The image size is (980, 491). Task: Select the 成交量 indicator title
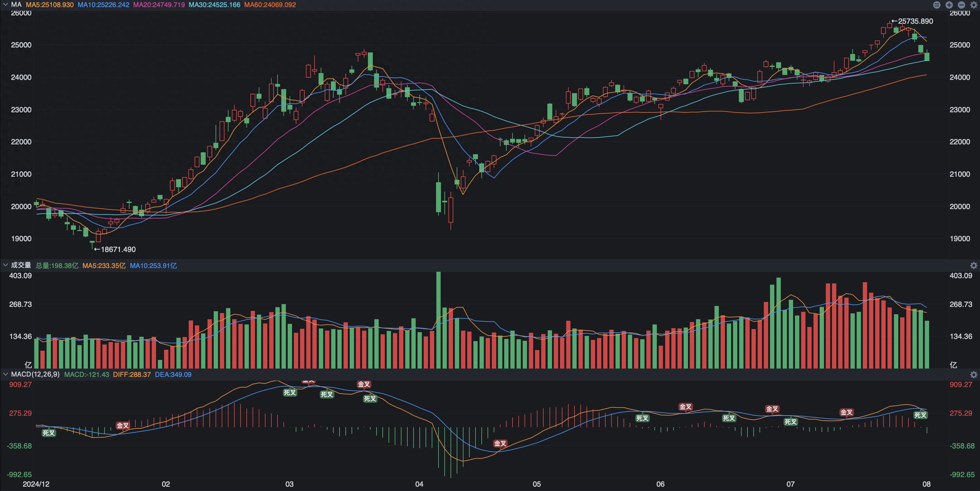click(x=21, y=265)
